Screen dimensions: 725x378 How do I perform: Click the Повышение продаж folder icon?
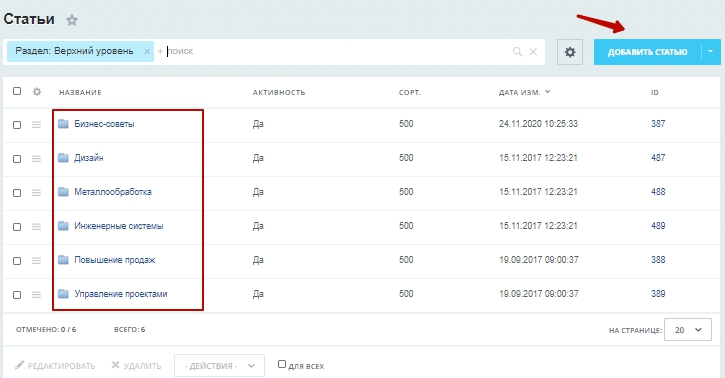[63, 260]
